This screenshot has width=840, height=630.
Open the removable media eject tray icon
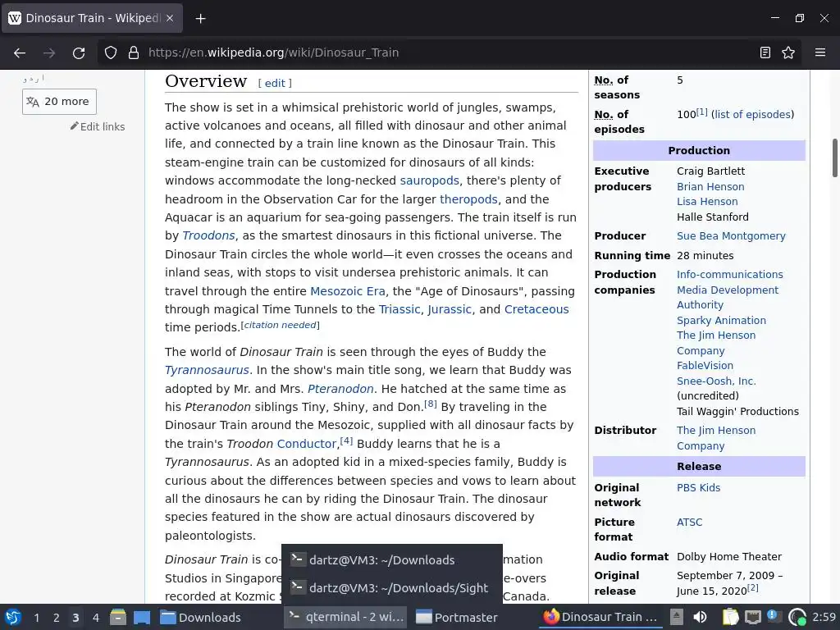click(676, 617)
